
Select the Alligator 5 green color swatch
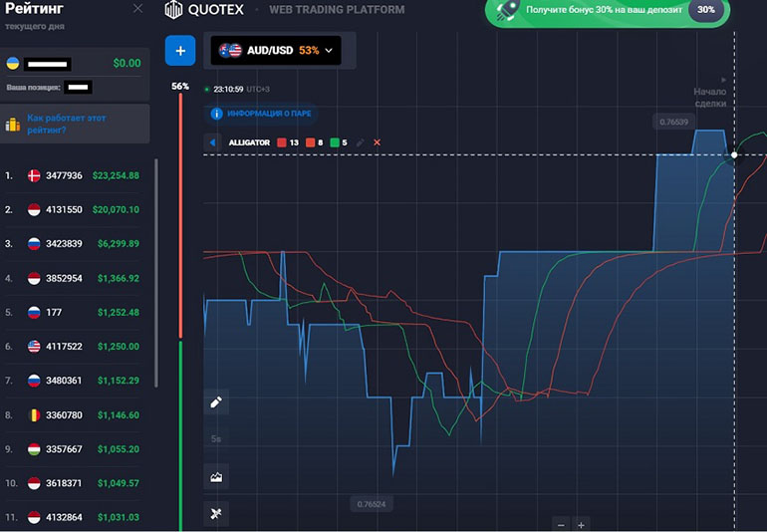[x=335, y=142]
